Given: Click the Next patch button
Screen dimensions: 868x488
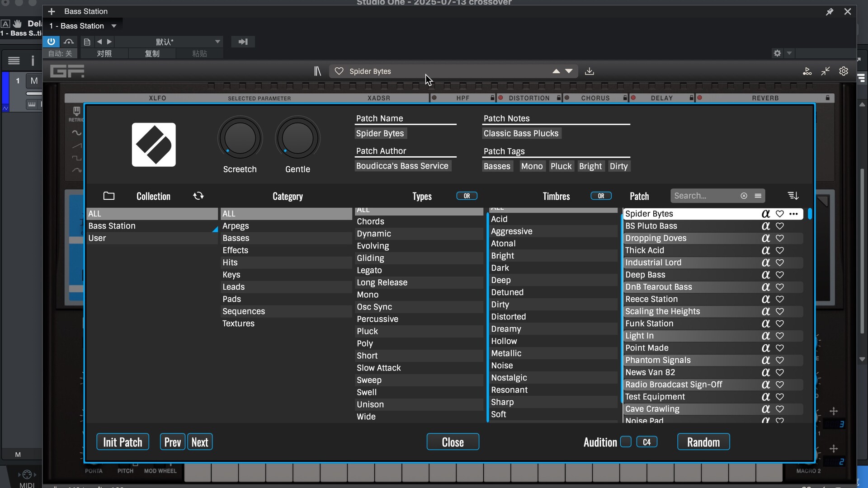Looking at the screenshot, I should [x=200, y=442].
